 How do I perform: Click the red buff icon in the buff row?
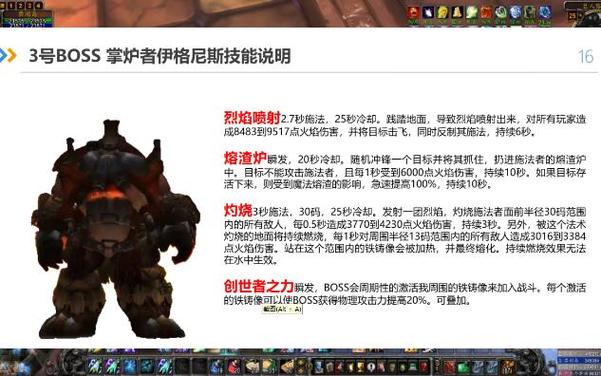tap(413, 13)
